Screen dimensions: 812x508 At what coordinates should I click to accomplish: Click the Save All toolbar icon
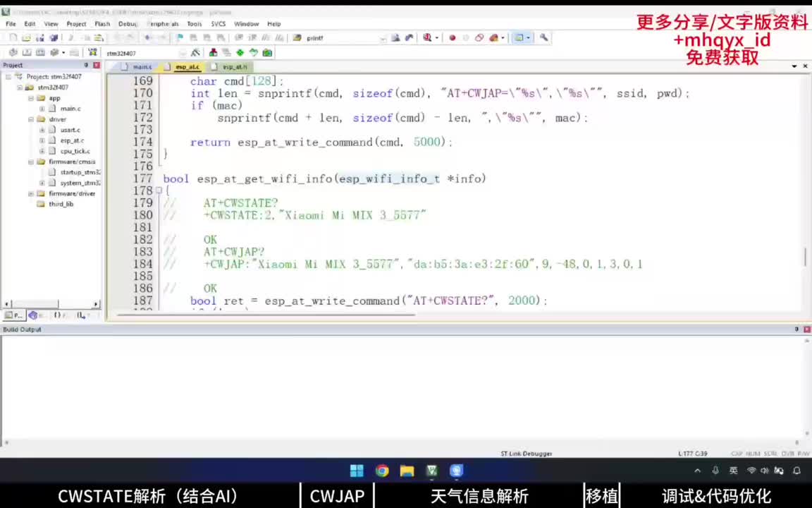click(54, 38)
